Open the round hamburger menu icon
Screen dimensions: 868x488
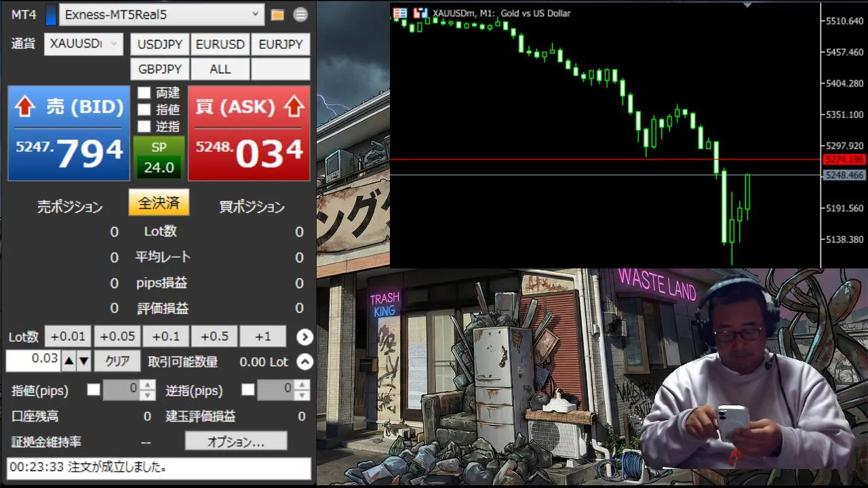[x=300, y=15]
